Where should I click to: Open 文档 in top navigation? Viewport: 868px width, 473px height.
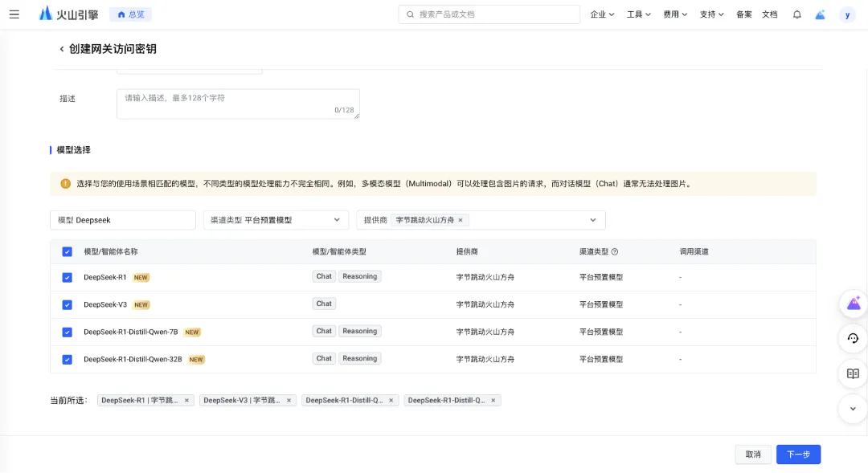coord(769,14)
